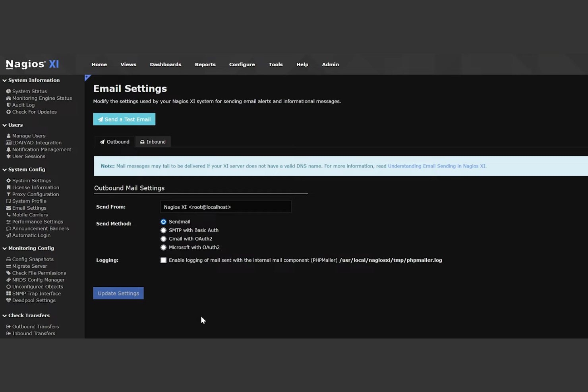
Task: Click inside the Send From field
Action: 225,207
